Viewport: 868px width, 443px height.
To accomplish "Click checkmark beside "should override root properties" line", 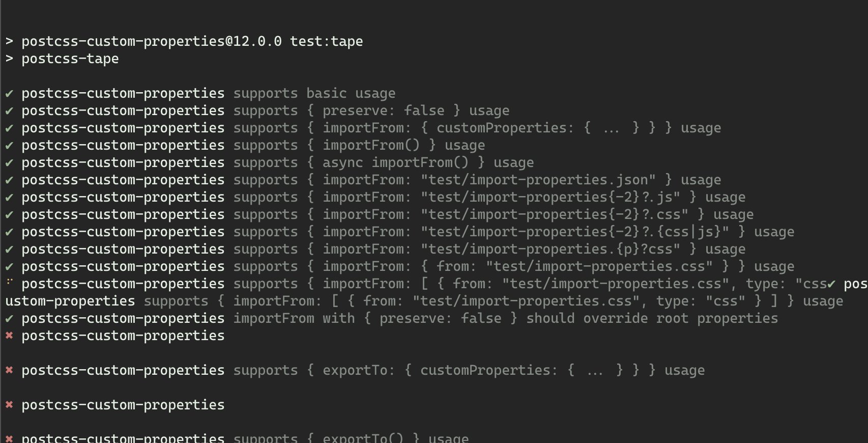I will click(9, 319).
